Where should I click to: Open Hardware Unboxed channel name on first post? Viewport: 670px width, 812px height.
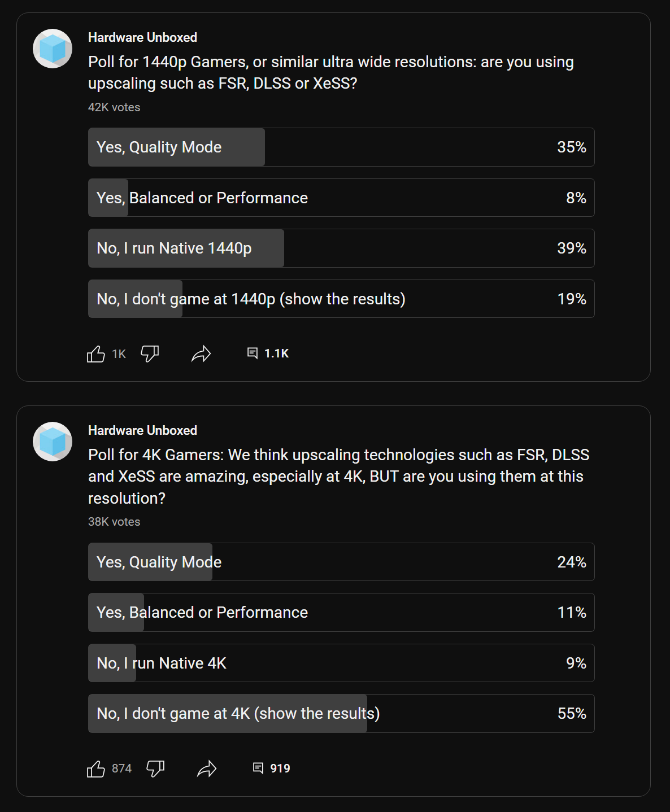(x=142, y=37)
